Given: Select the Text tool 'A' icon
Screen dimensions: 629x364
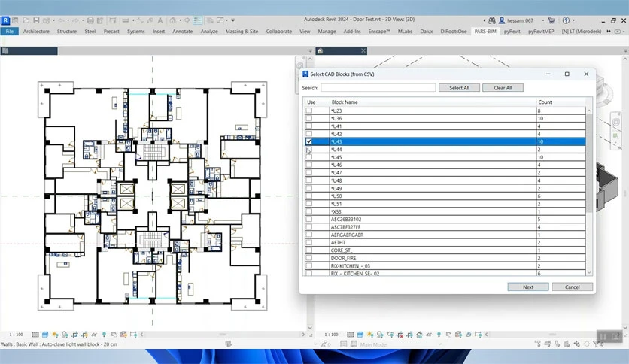Looking at the screenshot, I should pos(160,20).
